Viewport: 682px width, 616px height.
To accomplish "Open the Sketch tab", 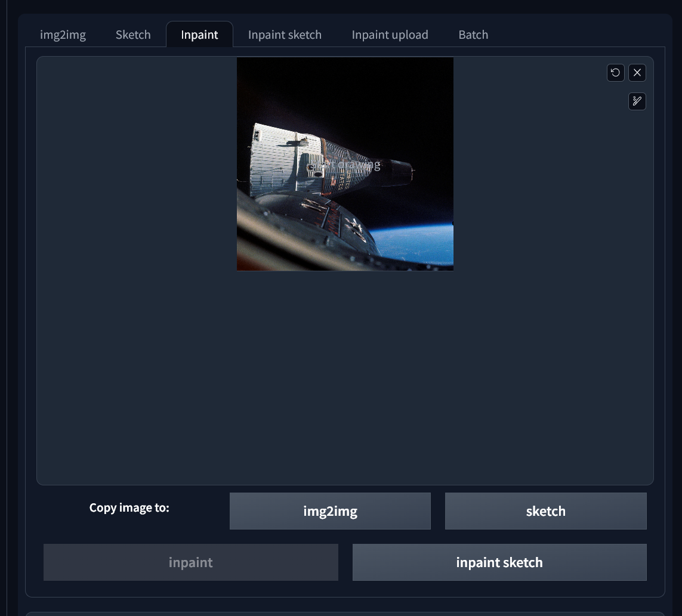I will pyautogui.click(x=133, y=35).
